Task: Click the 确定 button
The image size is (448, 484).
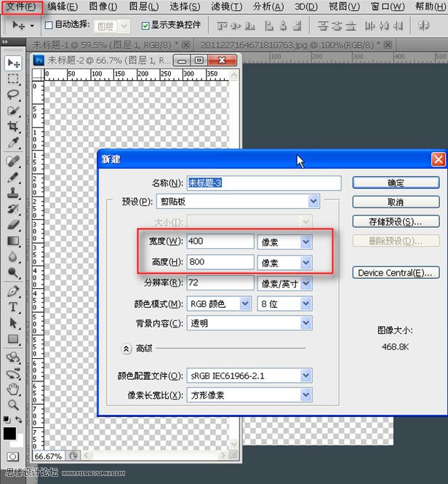Action: click(x=396, y=183)
